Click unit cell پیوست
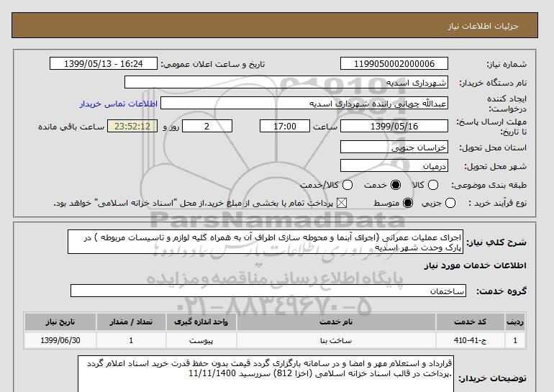The width and height of the screenshot is (554, 392). click(201, 340)
